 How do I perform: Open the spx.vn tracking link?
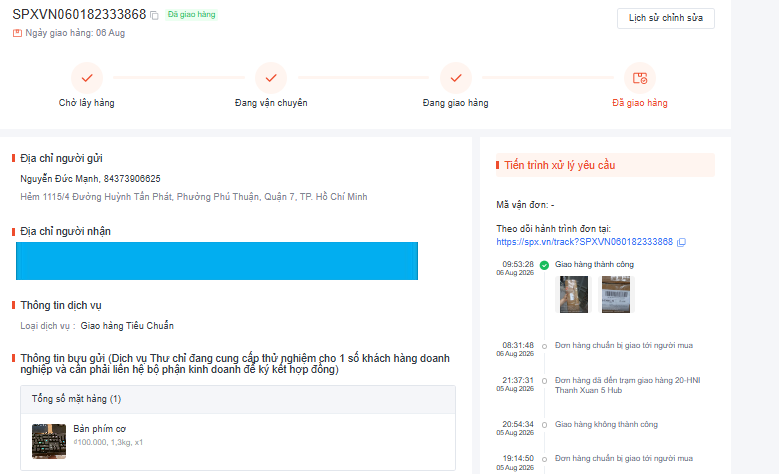584,242
